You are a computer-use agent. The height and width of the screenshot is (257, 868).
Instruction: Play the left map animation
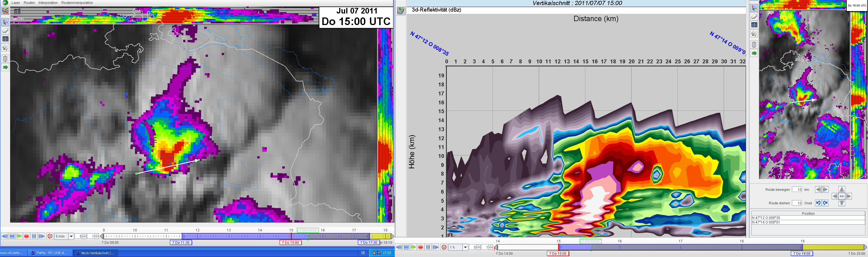pos(19,236)
